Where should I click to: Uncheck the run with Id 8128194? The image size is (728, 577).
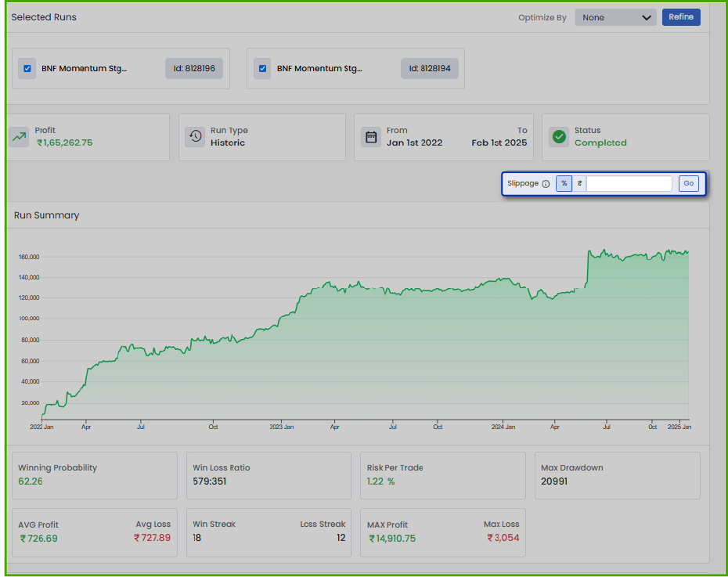click(x=262, y=68)
